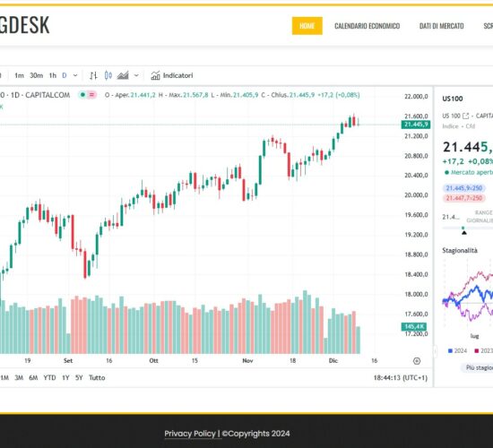Image resolution: width=493 pixels, height=448 pixels.
Task: Click the daily range slider marker
Action: tap(464, 232)
